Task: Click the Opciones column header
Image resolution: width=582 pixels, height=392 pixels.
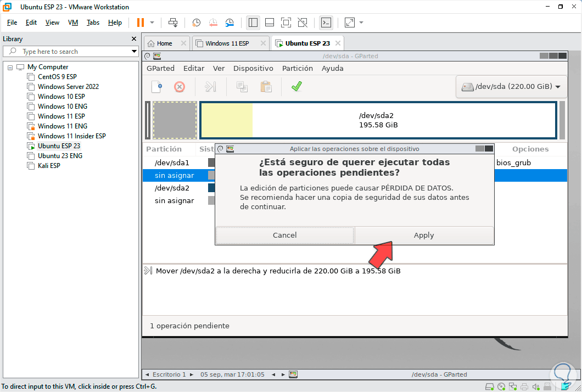Action: click(530, 149)
